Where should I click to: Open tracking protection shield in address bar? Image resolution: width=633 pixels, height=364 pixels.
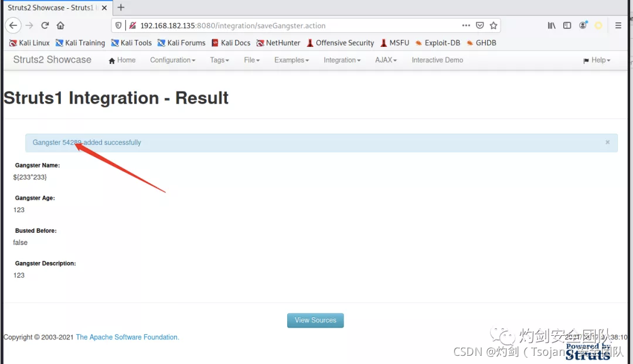118,25
